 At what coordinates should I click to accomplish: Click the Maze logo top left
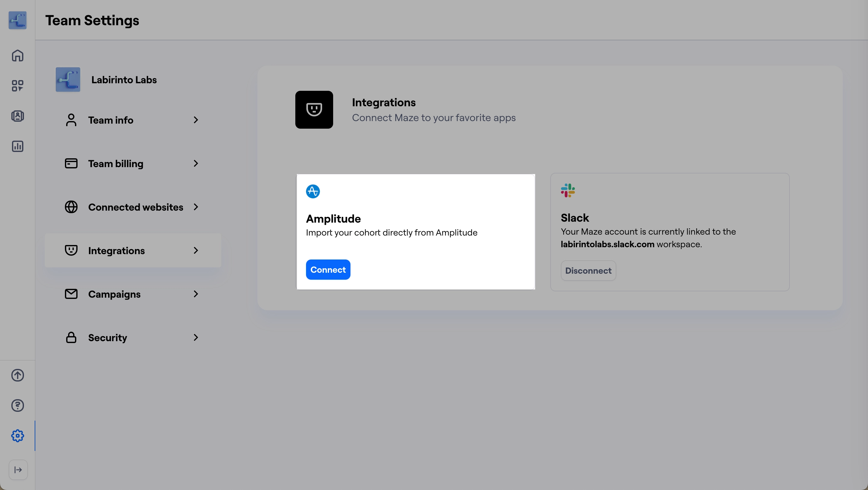tap(17, 20)
